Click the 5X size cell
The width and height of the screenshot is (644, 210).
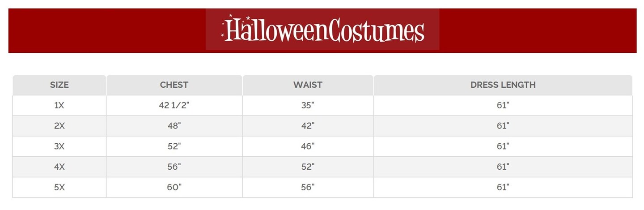59,187
